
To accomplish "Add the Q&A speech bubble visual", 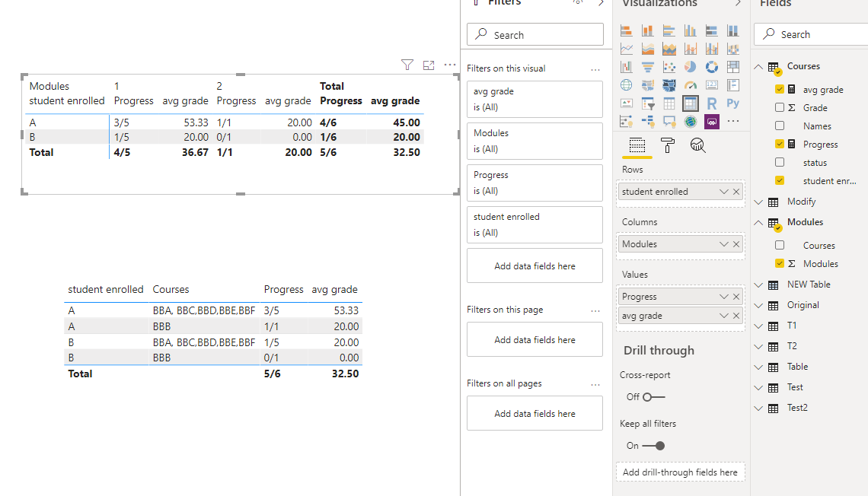I will click(669, 121).
